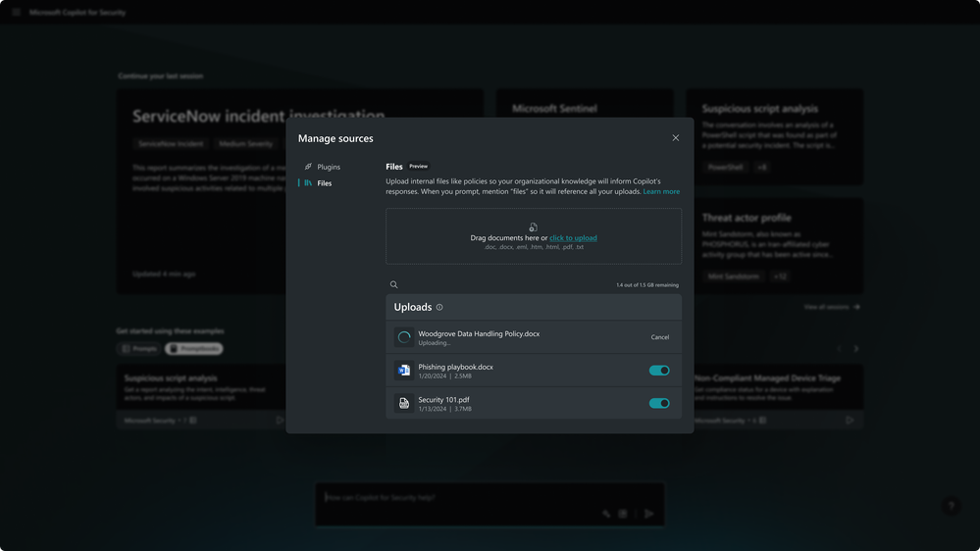The width and height of the screenshot is (980, 551).
Task: Select 'Woodgrove Data Handling Policy.docx' file name
Action: (479, 333)
